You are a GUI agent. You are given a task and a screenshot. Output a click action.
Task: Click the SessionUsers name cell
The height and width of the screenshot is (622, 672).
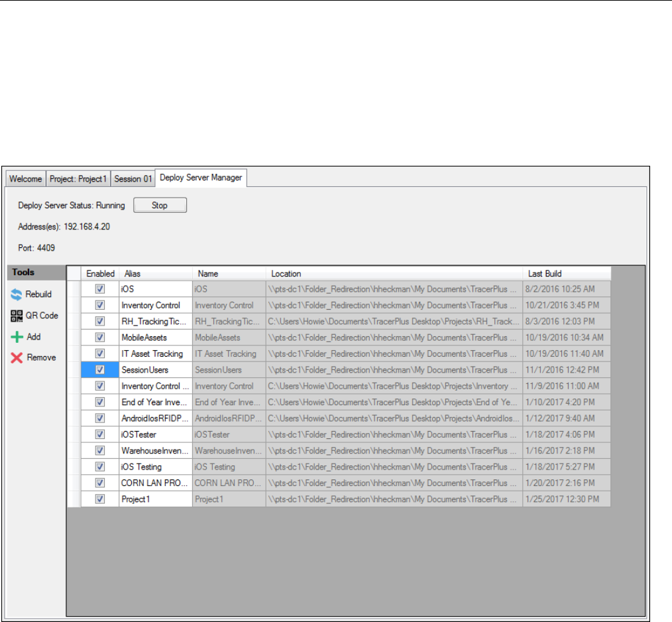pos(229,370)
